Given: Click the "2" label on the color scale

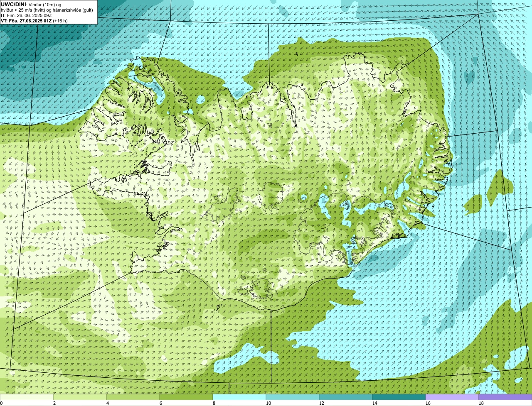Looking at the screenshot, I should [54, 403].
